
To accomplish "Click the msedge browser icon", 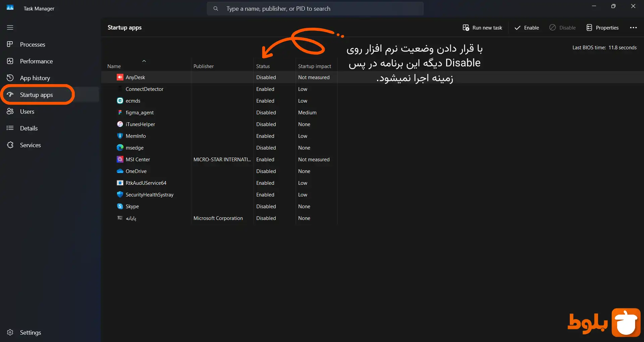I will 120,148.
